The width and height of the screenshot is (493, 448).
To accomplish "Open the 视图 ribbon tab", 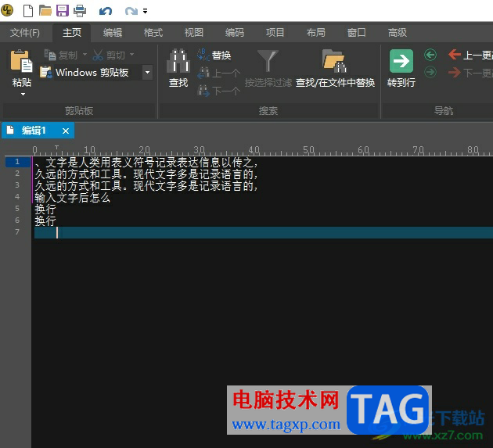I will coord(194,33).
